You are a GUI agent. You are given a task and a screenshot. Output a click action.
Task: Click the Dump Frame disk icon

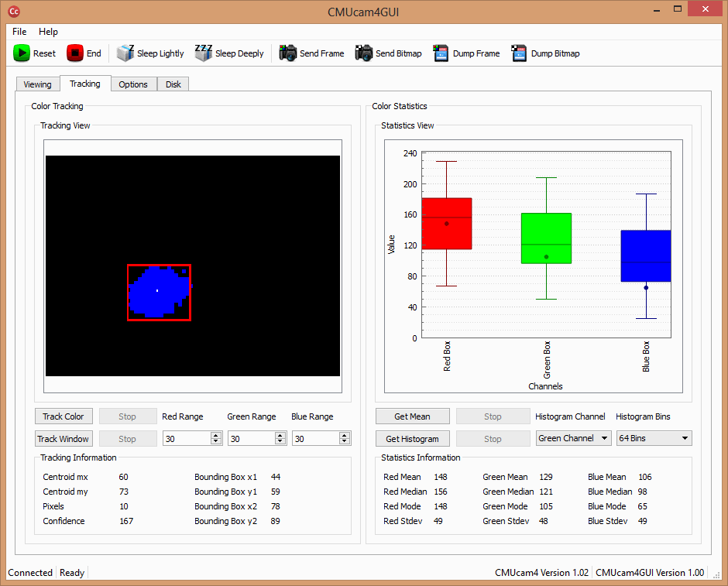(441, 53)
